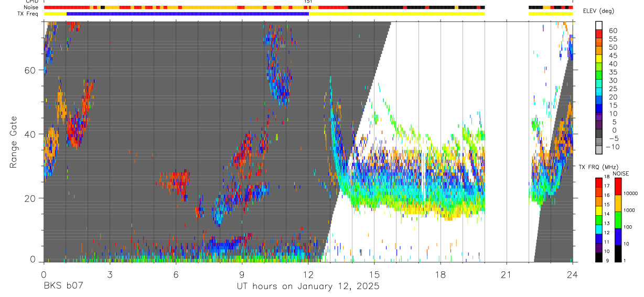Click the '20' tick on the Range Gate axis

(30, 198)
